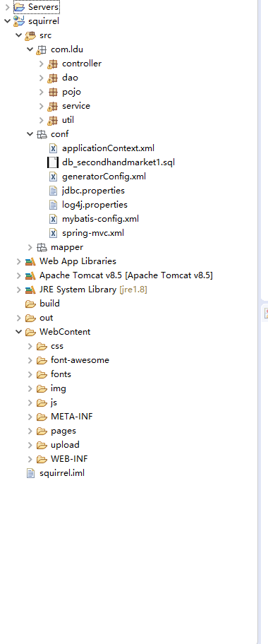The width and height of the screenshot is (268, 644).
Task: Collapse the squirrel project node
Action: point(7,21)
